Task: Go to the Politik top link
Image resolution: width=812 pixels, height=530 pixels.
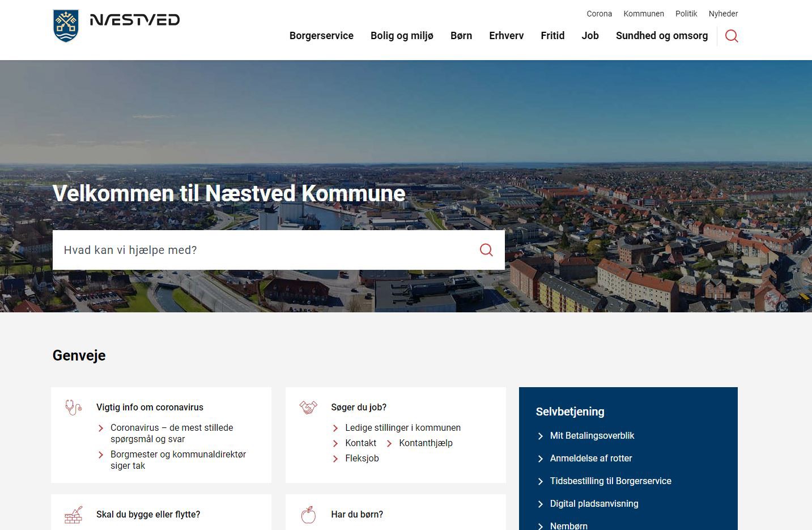Action: click(x=686, y=14)
